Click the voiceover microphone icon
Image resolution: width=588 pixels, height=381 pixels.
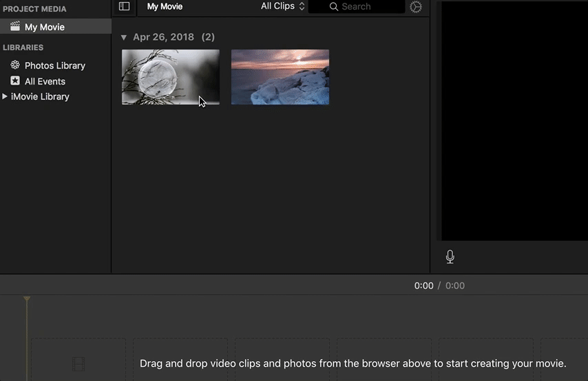450,257
